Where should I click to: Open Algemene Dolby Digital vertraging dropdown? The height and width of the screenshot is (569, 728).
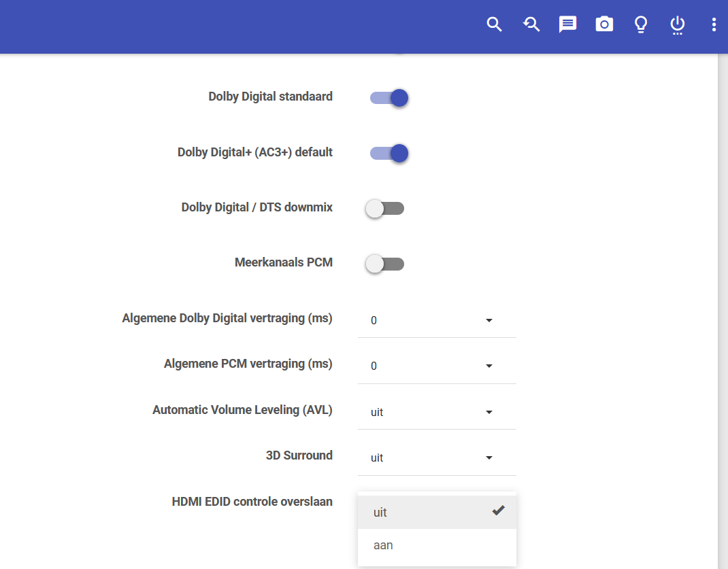pyautogui.click(x=437, y=320)
